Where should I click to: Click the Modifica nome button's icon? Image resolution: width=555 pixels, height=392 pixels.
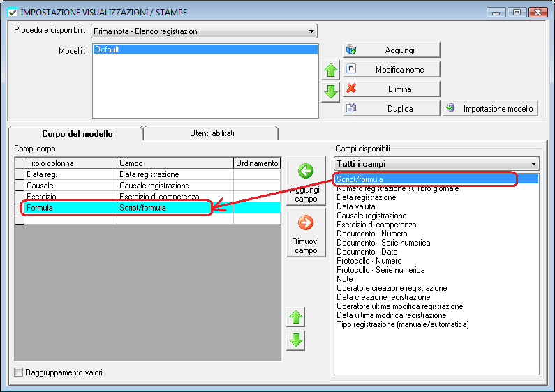[351, 68]
